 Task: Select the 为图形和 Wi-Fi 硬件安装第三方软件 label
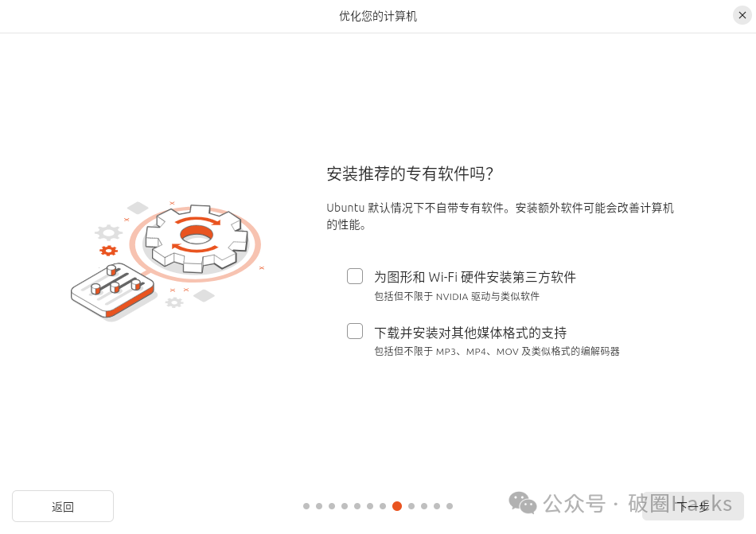[x=475, y=277]
